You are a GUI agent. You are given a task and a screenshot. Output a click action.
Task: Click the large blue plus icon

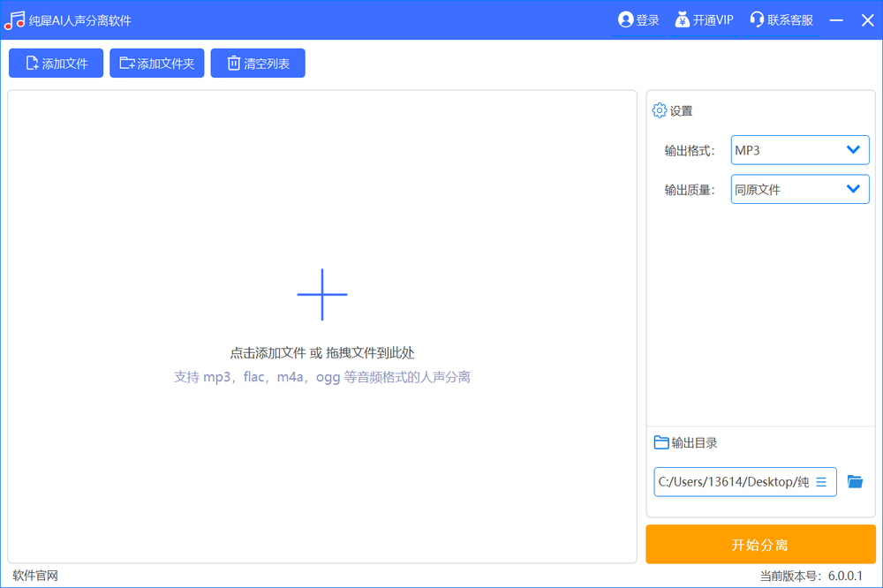[322, 295]
